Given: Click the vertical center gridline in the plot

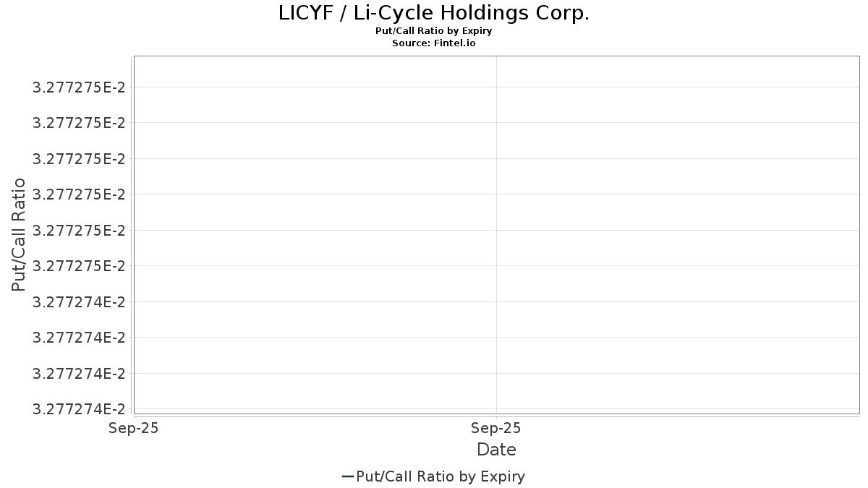Looking at the screenshot, I should click(x=496, y=235).
